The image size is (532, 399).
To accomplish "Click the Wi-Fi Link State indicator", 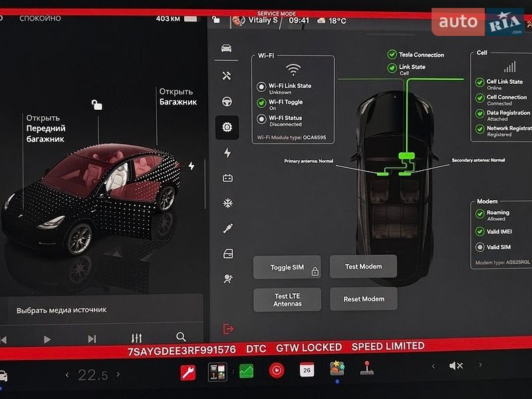I will pyautogui.click(x=261, y=87).
